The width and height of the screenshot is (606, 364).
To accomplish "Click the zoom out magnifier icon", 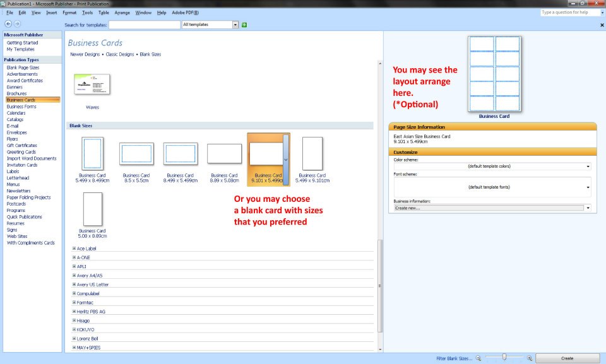I will point(478,358).
